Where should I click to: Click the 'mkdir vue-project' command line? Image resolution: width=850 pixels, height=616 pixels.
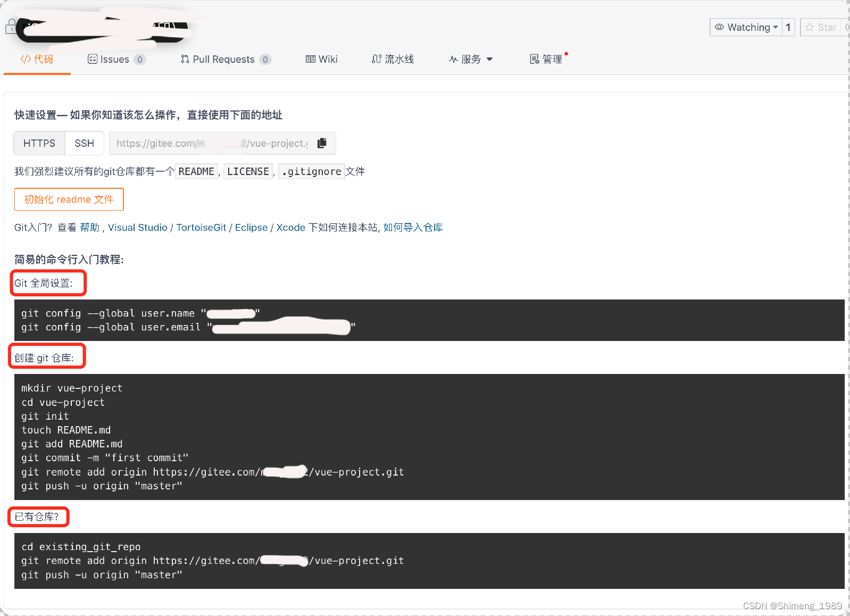point(72,388)
